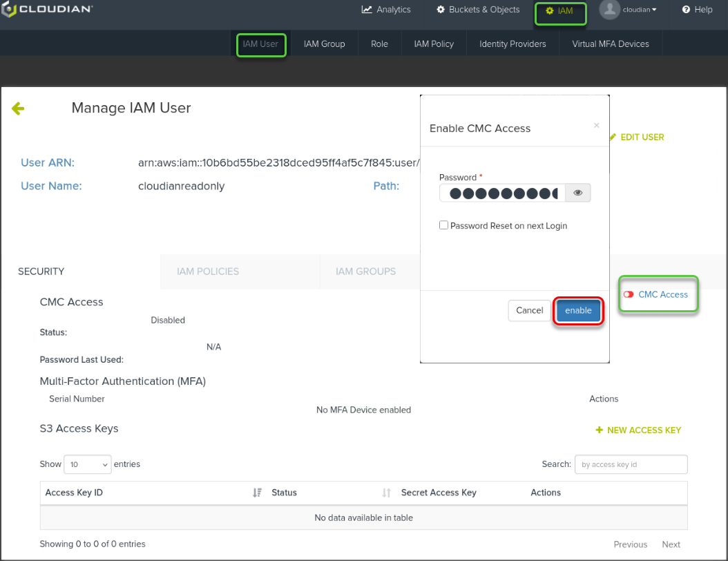
Task: Close the Enable CMC Access dialog
Action: (x=597, y=126)
